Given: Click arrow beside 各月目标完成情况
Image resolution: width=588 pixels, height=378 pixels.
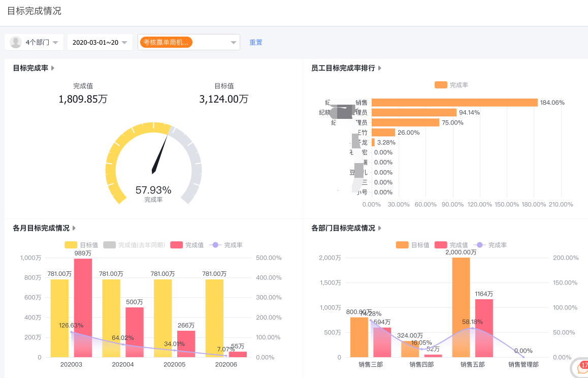Looking at the screenshot, I should [74, 228].
